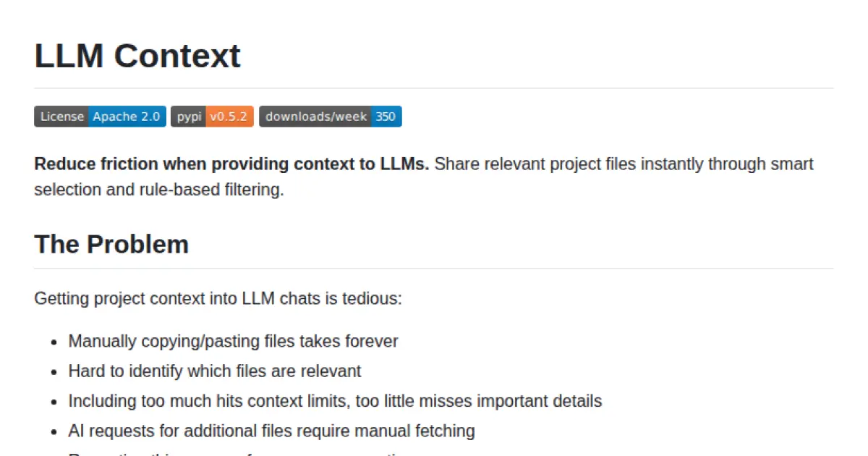Click the horizontal rule under "The Problem"
868x456 pixels.
tap(434, 269)
